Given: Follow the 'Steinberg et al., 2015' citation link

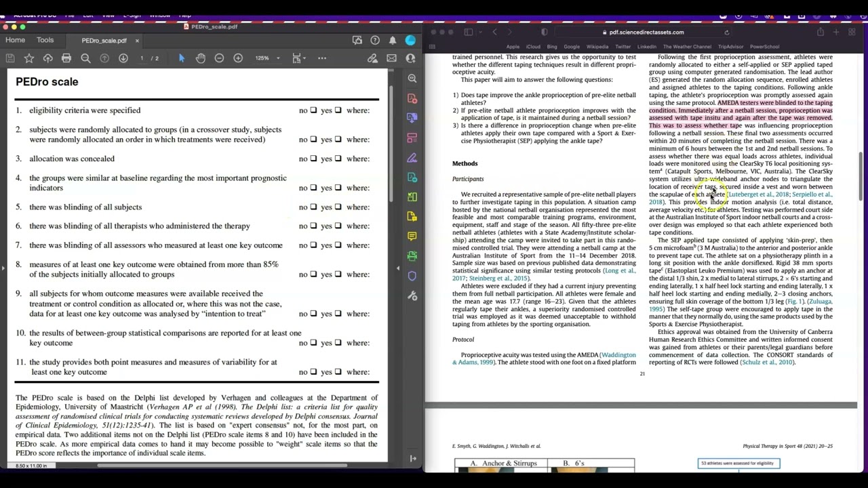Looking at the screenshot, I should [x=498, y=279].
